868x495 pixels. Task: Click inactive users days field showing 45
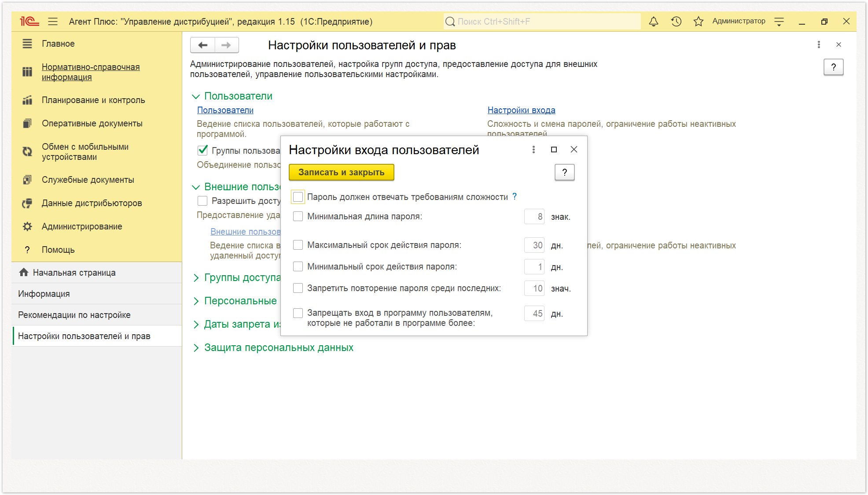[534, 314]
